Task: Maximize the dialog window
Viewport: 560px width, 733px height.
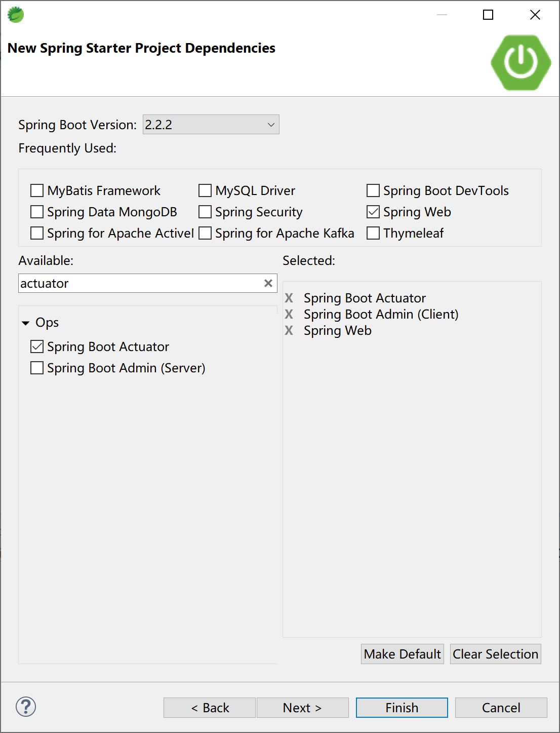Action: click(x=488, y=15)
